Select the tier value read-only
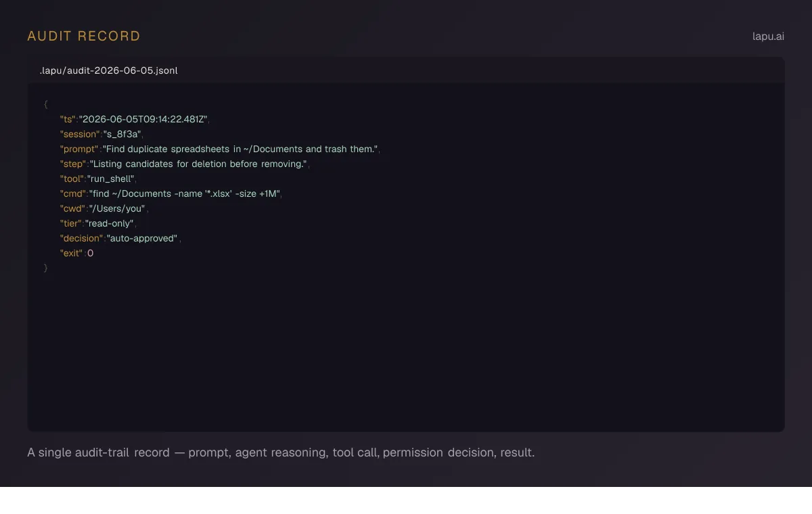 (110, 223)
